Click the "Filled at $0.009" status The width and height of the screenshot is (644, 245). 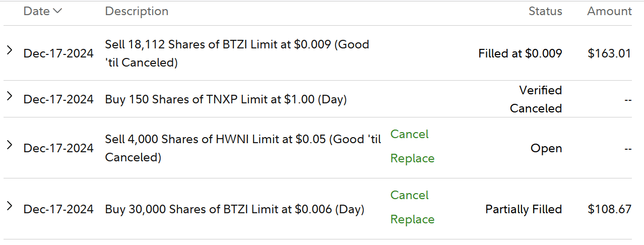pos(520,53)
